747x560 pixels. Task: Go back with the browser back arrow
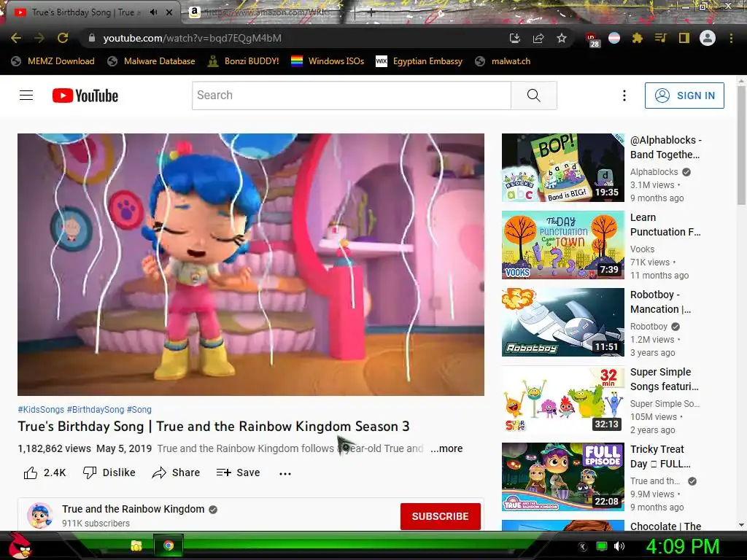pyautogui.click(x=16, y=38)
